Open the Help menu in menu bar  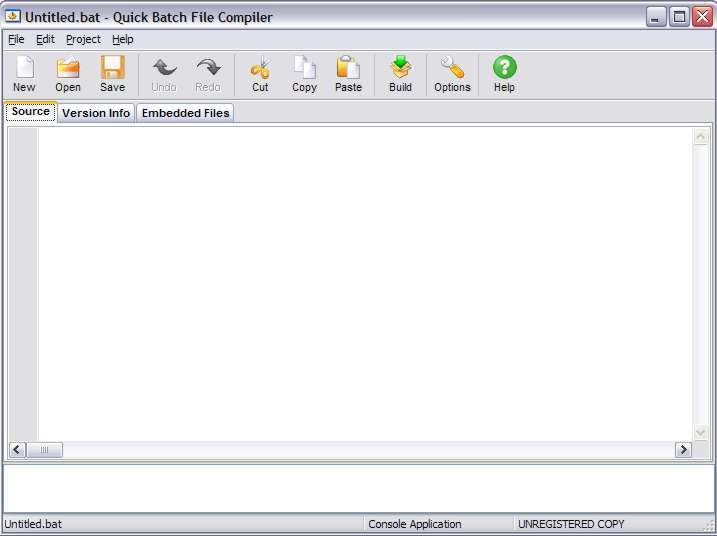tap(123, 39)
